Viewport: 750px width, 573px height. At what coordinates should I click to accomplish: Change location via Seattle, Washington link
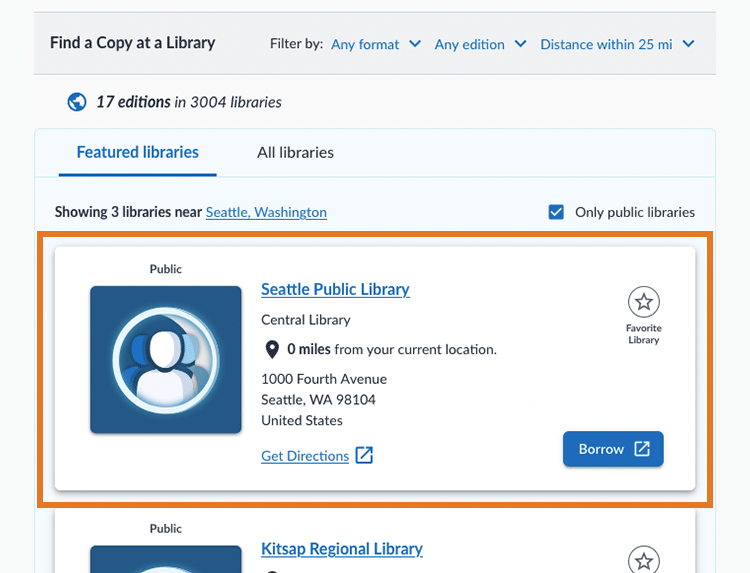[x=266, y=212]
